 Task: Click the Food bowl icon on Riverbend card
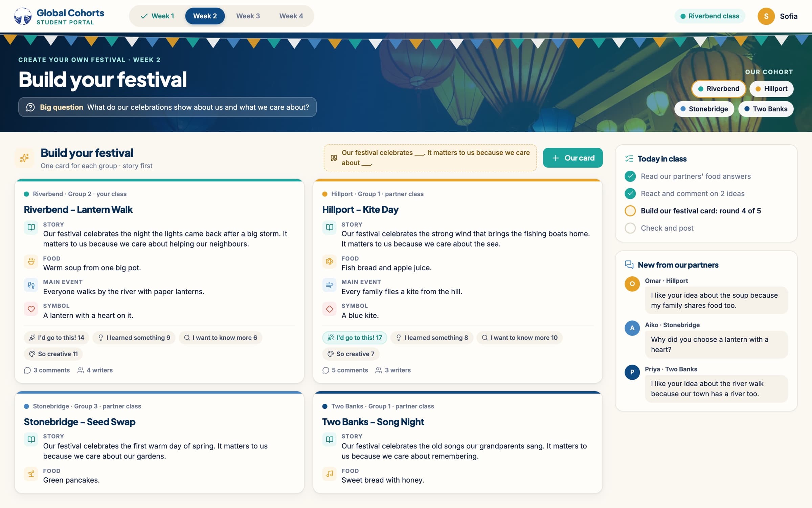(31, 261)
